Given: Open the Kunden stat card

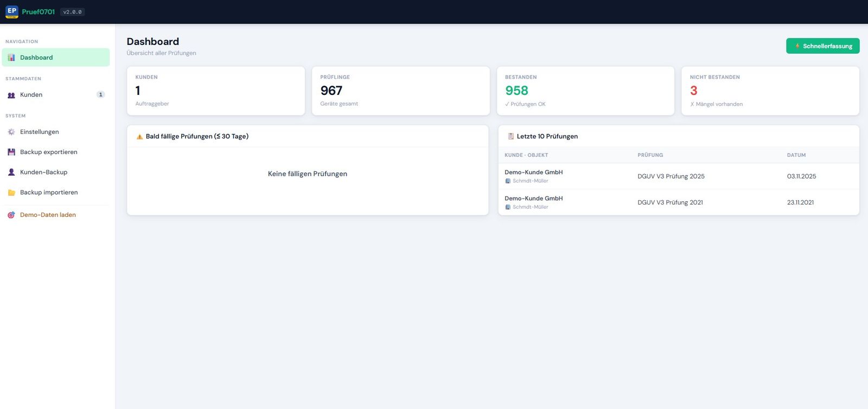Looking at the screenshot, I should 216,91.
